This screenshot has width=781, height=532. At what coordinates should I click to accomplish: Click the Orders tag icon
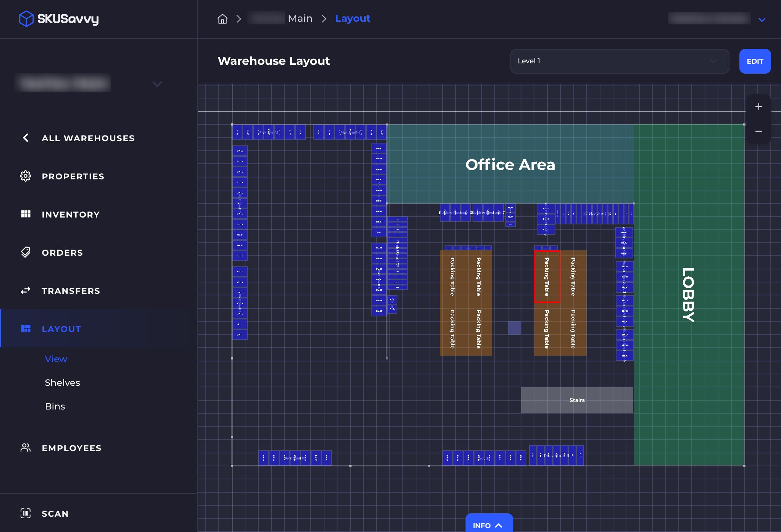point(26,252)
